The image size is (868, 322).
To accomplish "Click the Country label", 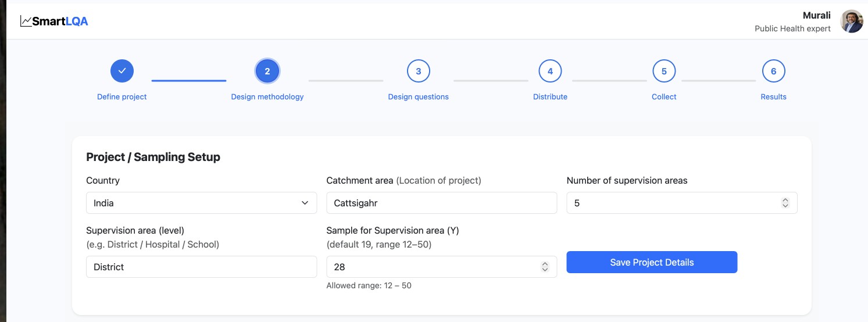I will [103, 181].
